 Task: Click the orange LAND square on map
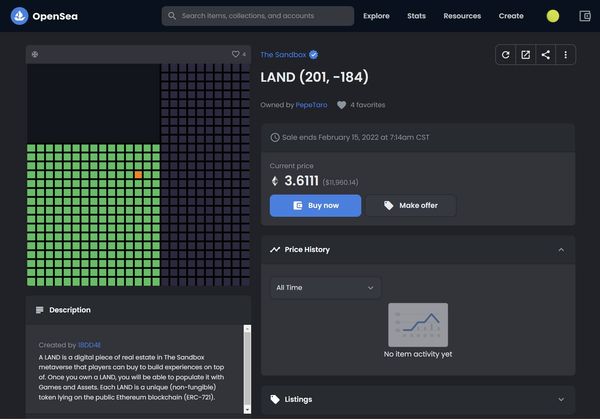tap(138, 175)
